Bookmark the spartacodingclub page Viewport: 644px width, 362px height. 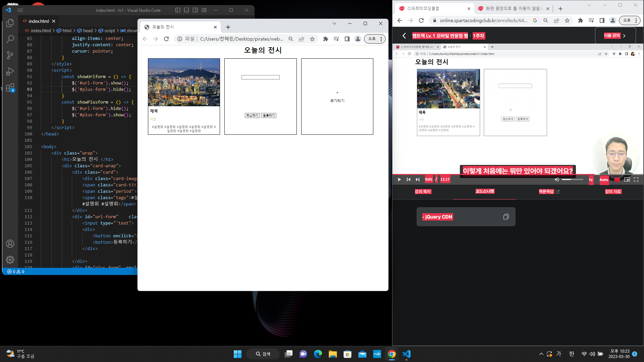(x=567, y=20)
